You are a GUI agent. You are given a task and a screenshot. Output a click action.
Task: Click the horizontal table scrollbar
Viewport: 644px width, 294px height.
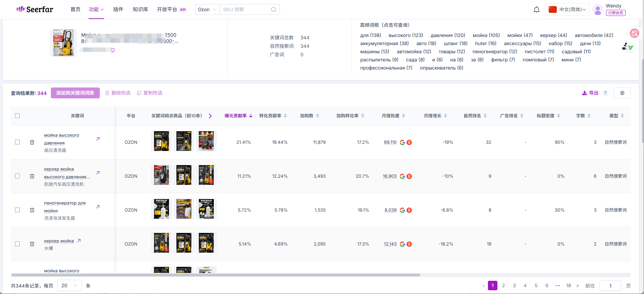point(216,275)
